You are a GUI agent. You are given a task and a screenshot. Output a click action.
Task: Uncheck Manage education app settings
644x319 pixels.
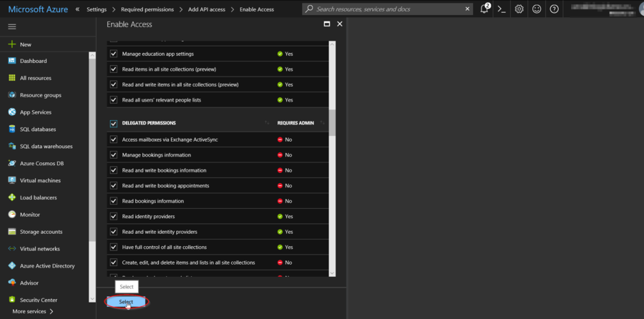click(x=114, y=54)
